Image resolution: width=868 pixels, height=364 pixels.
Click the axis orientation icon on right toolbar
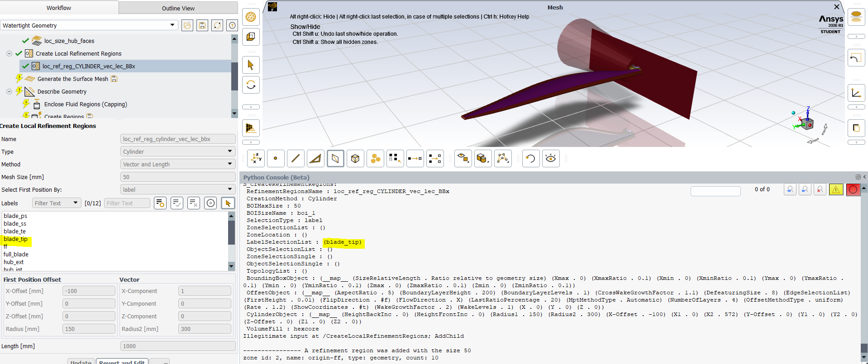tap(856, 93)
